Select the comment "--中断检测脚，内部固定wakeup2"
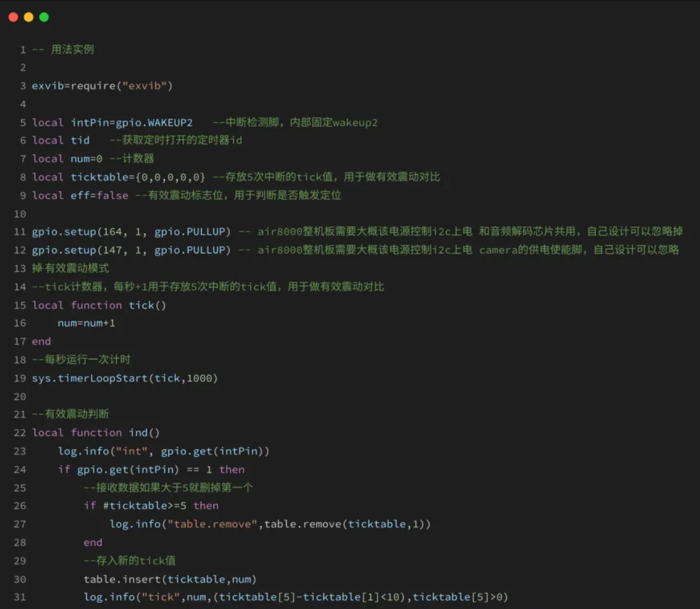The image size is (700, 609). pos(295,123)
